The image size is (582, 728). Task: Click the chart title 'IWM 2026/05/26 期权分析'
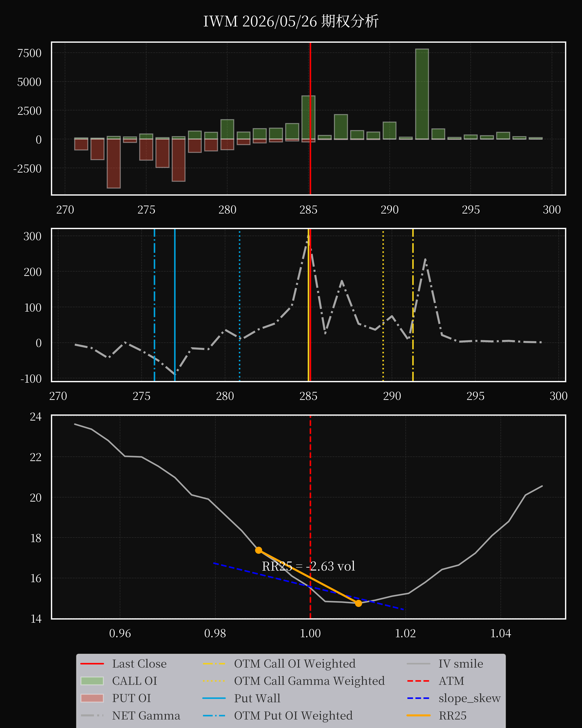coord(291,21)
